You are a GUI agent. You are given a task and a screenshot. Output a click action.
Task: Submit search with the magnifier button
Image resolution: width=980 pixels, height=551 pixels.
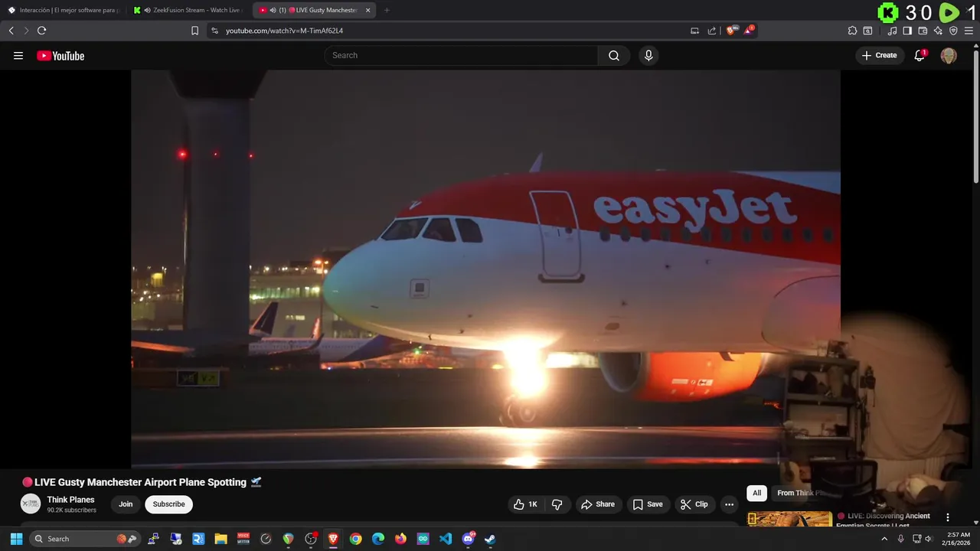[614, 55]
